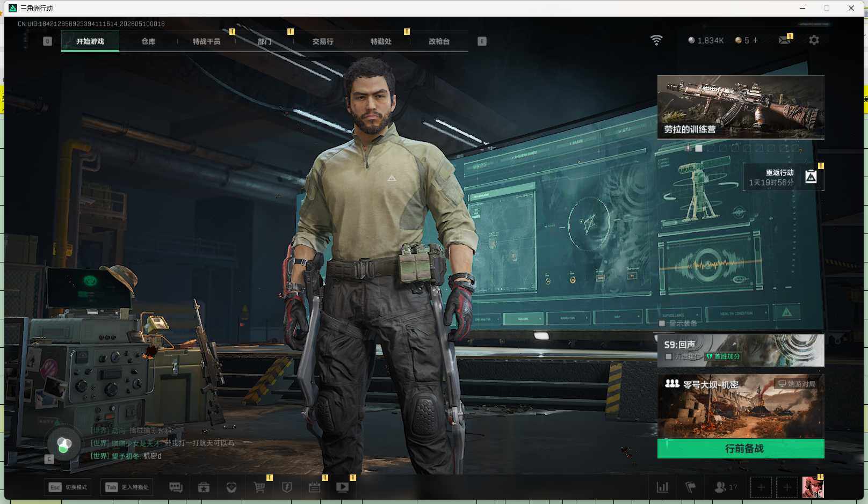Open the 特战干员 tab
The image size is (868, 504).
[206, 41]
